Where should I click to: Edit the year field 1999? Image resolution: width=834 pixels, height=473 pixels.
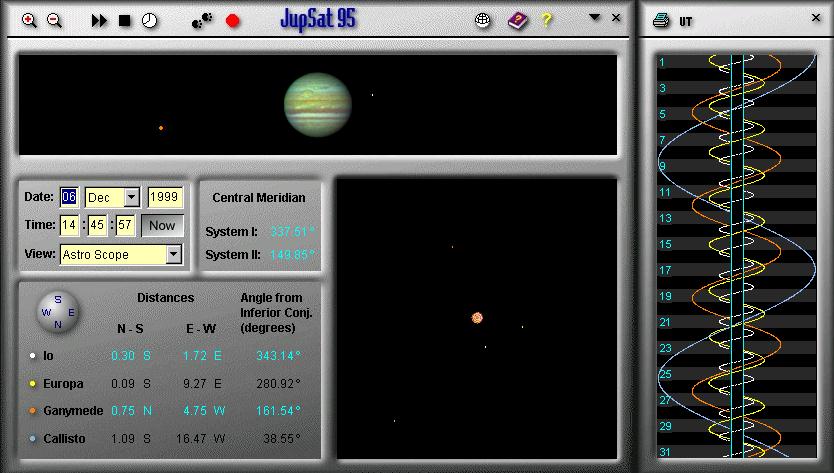(x=165, y=197)
